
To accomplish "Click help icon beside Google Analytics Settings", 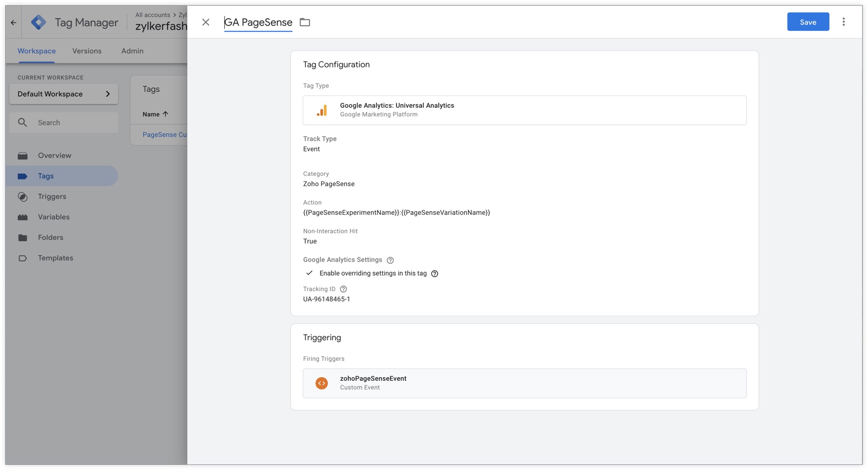I will [390, 260].
